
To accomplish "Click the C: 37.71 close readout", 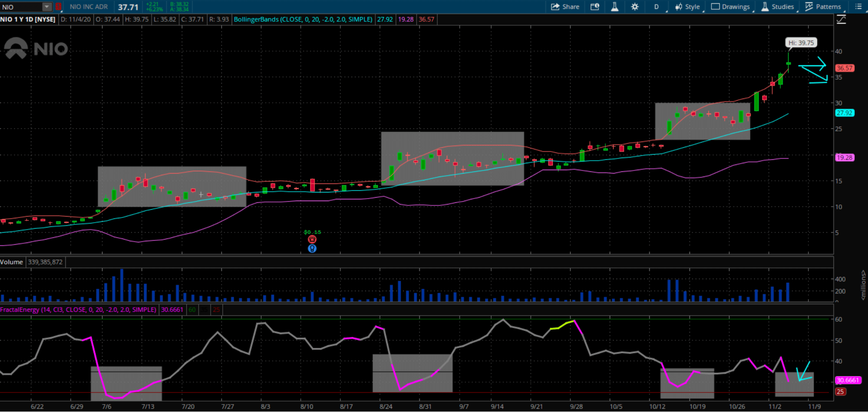I will click(192, 20).
